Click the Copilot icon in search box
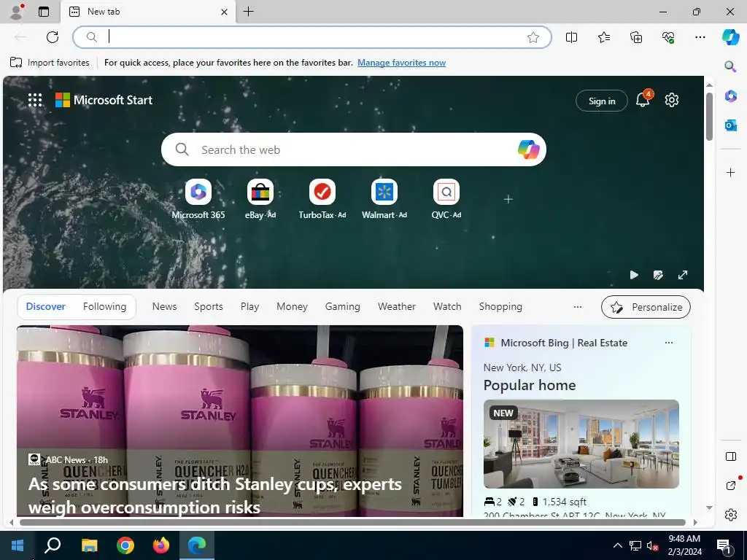Viewport: 747px width, 560px height. pyautogui.click(x=528, y=149)
